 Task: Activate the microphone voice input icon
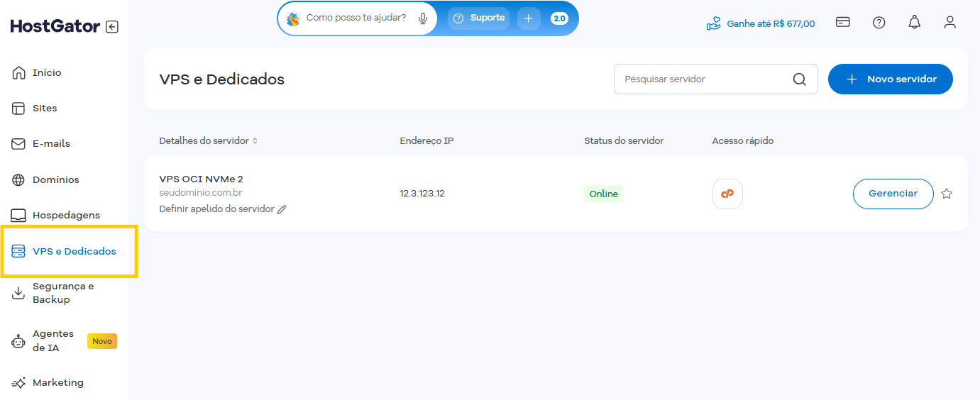(423, 18)
